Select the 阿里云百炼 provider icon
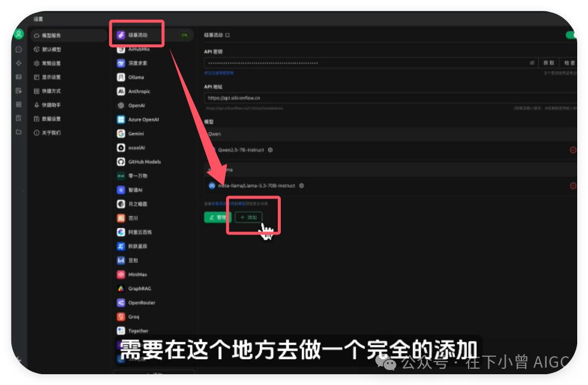Viewport: 588px width, 385px height. 121,232
